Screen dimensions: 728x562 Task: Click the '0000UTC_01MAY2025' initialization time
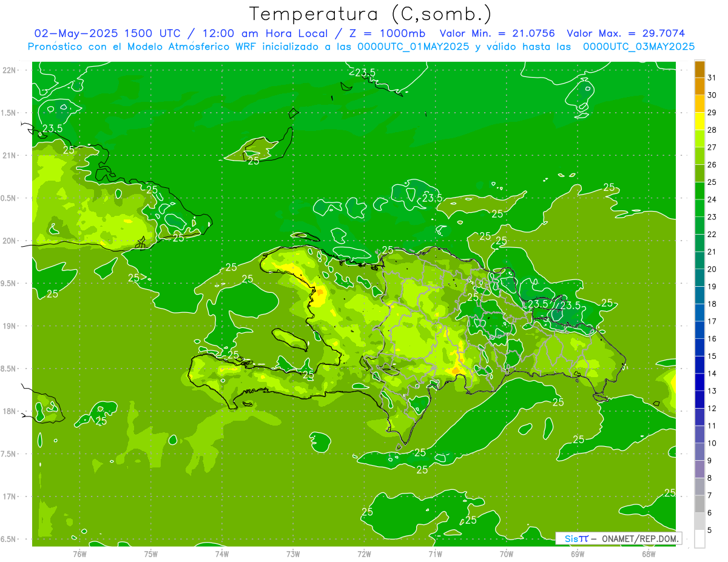[x=414, y=47]
